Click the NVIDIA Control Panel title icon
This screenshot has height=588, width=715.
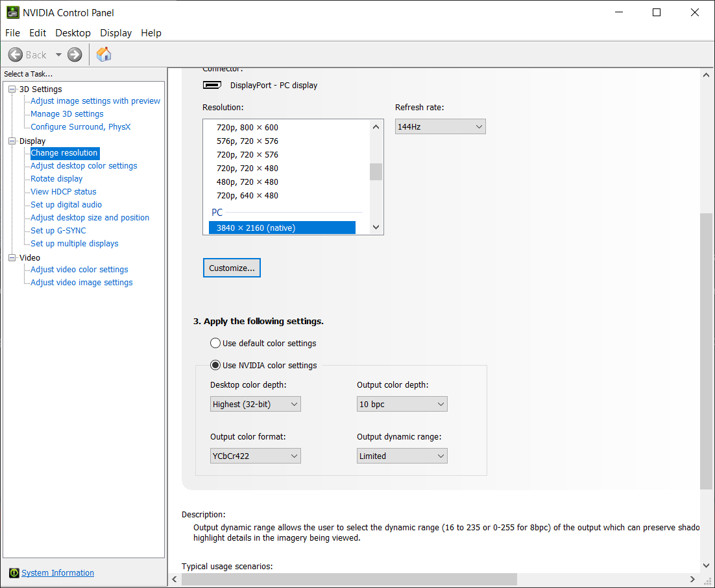point(12,12)
